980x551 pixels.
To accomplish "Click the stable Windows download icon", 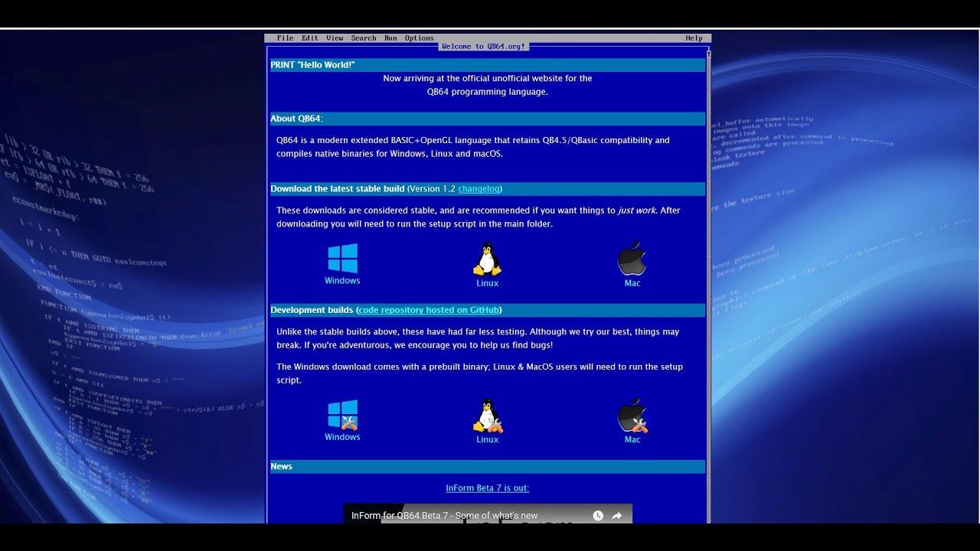I will 342,258.
